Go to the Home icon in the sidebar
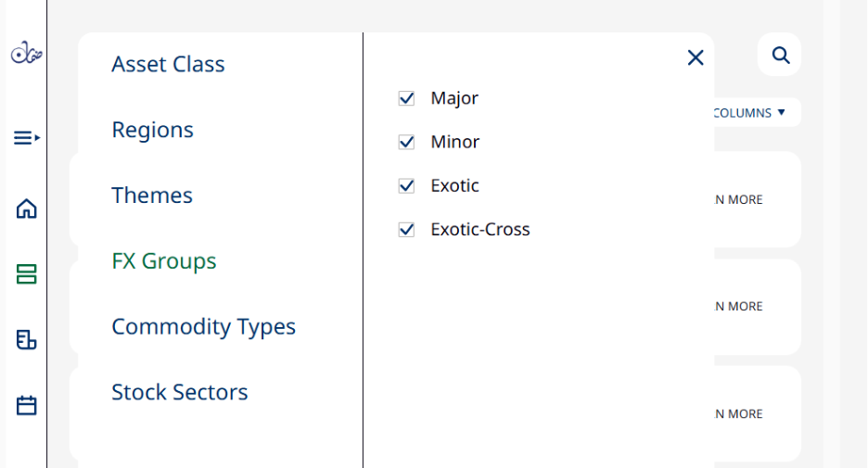 (26, 209)
